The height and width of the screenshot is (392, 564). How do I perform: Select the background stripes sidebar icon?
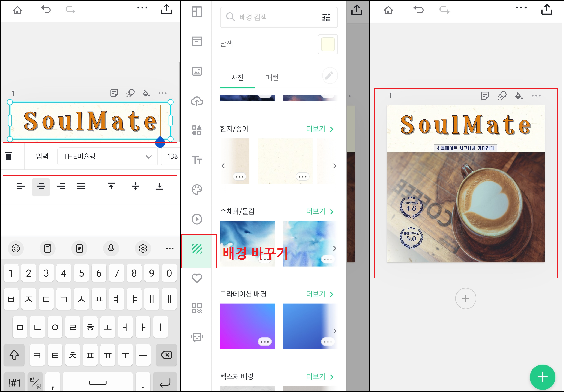(197, 249)
